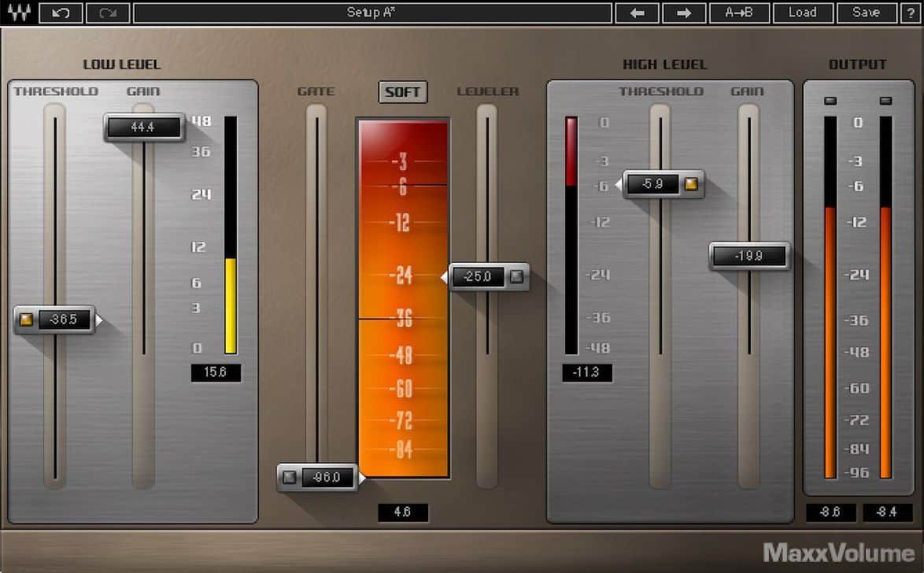Open help with the question mark button
924x573 pixels.
coord(911,13)
